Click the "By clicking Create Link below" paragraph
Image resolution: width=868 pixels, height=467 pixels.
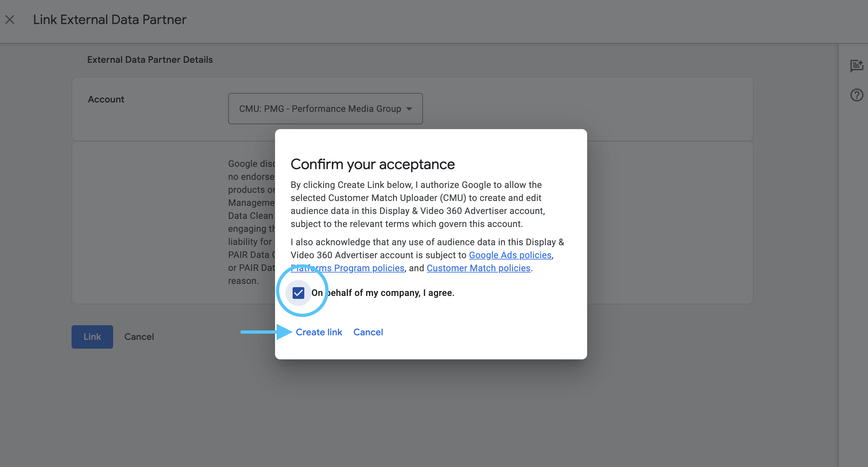point(417,204)
